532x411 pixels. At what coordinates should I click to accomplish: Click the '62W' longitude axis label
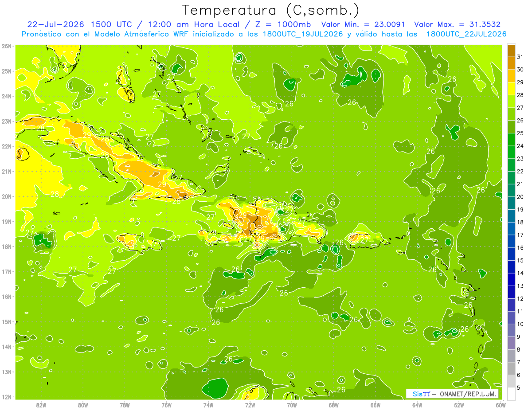459,405
